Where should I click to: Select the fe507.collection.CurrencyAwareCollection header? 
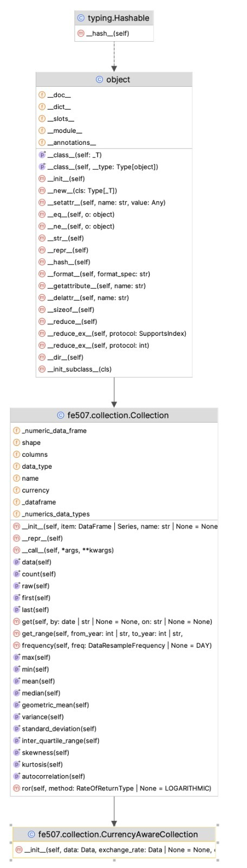click(114, 834)
